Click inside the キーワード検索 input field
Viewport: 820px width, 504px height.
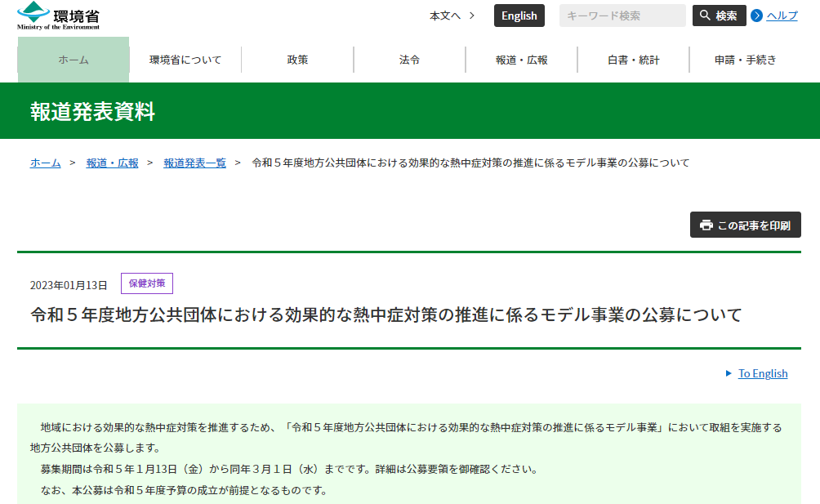[622, 15]
